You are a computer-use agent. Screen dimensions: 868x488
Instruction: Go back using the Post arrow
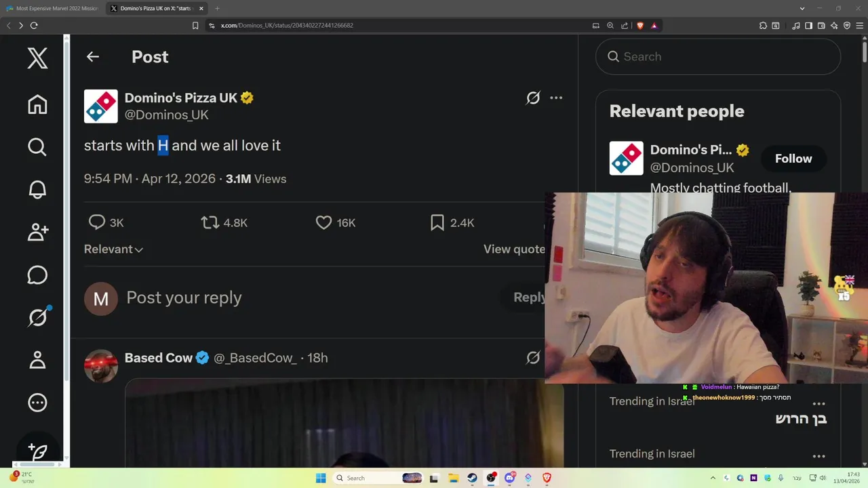point(93,57)
